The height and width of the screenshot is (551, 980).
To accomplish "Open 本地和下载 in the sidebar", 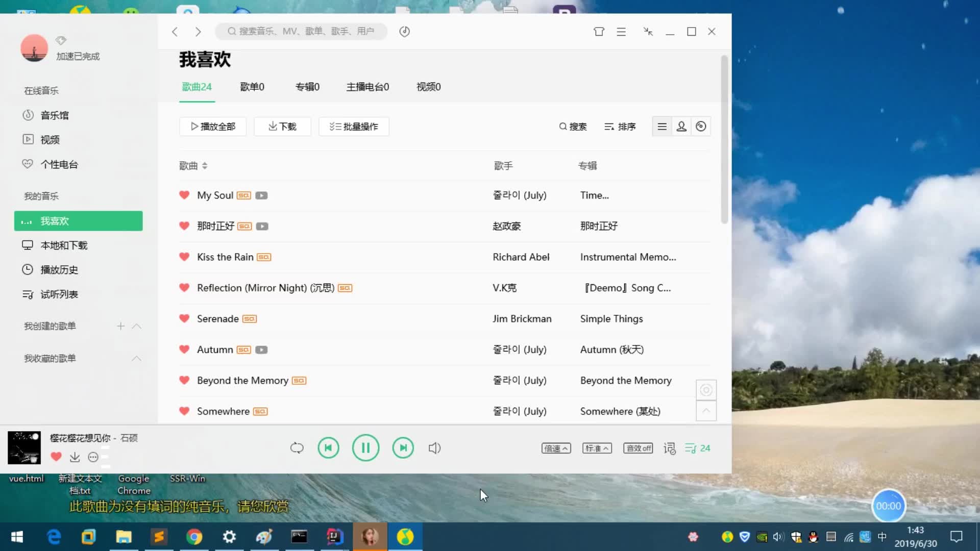I will (x=62, y=245).
